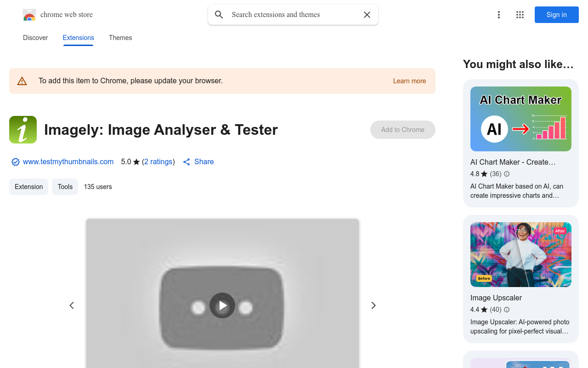Click the Chrome Web Store logo
The height and width of the screenshot is (368, 588).
tap(29, 15)
